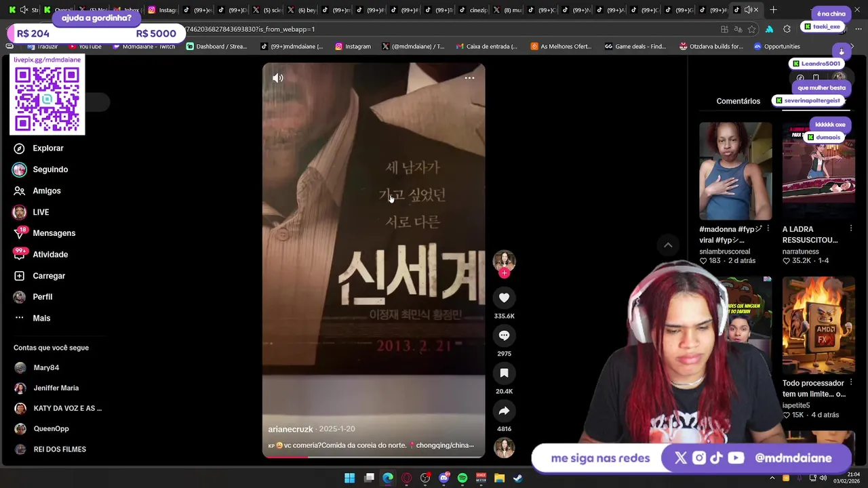Open Windows Start menu
The image size is (868, 488).
pos(349,478)
